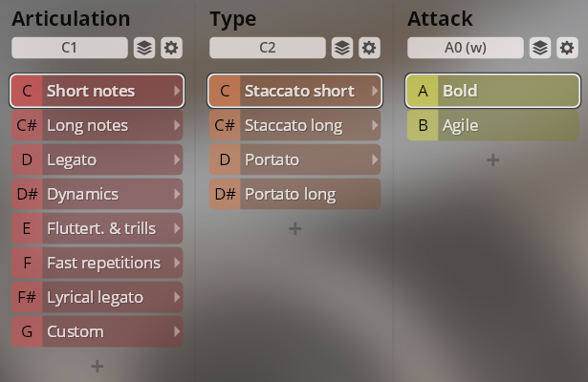This screenshot has height=382, width=588.
Task: Click the layers icon in the Type column
Action: point(341,48)
